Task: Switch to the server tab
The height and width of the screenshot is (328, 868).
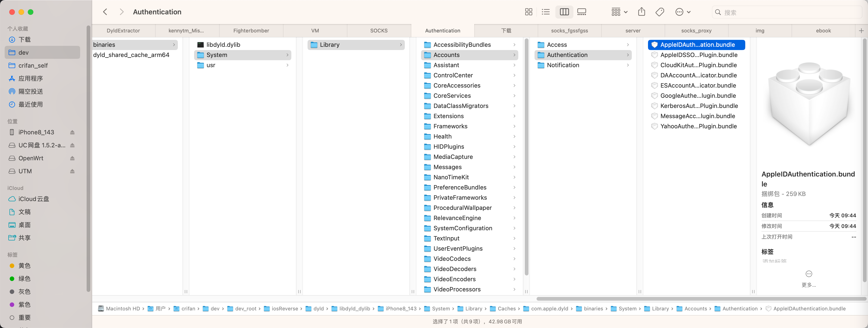Action: pyautogui.click(x=633, y=31)
